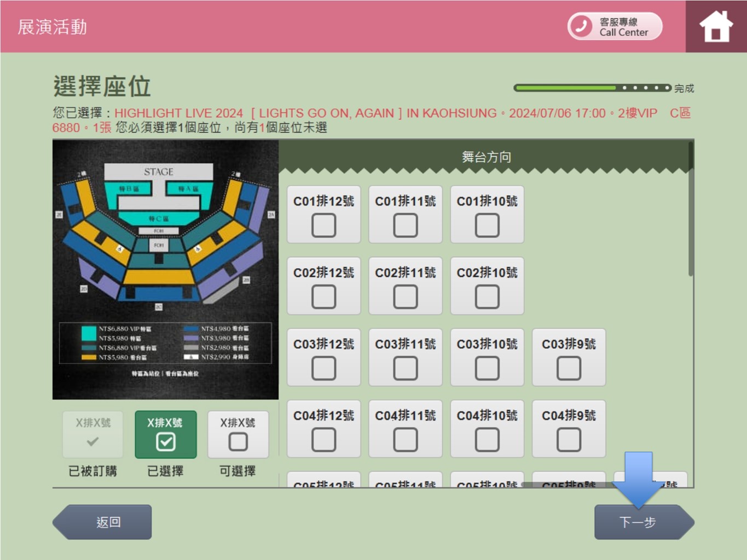Image resolution: width=747 pixels, height=560 pixels.
Task: Select seat C04排9號
Action: coord(569,429)
